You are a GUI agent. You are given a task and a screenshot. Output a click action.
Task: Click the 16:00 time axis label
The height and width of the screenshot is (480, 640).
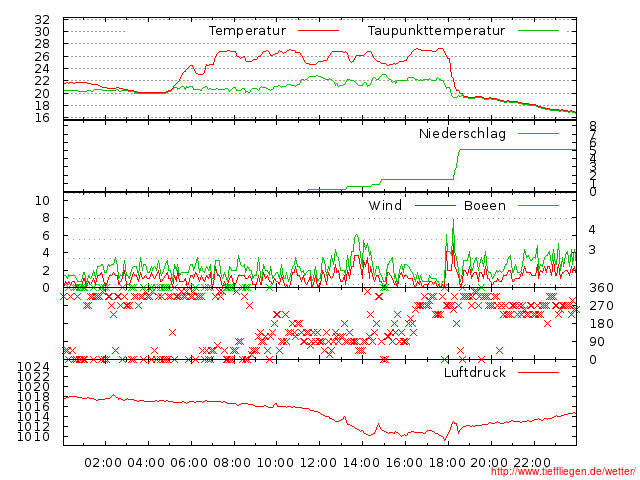pos(404,463)
